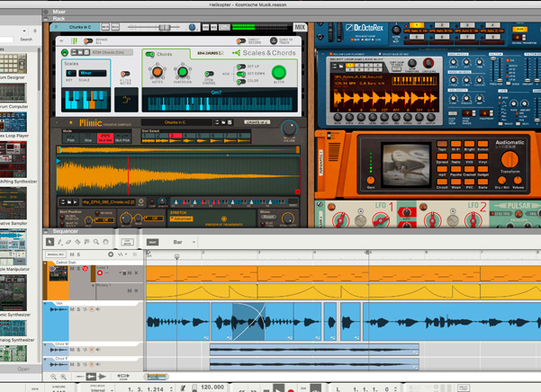Click Send To Track button

[274, 41]
